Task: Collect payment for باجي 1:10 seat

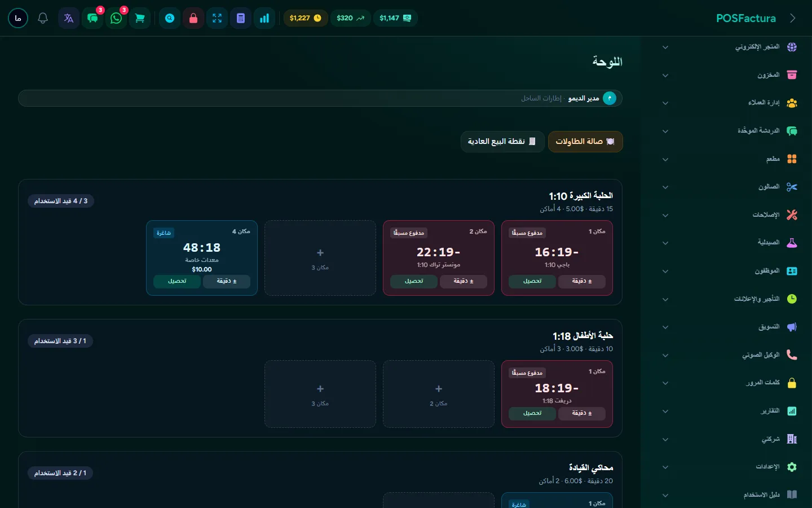Action: point(532,281)
